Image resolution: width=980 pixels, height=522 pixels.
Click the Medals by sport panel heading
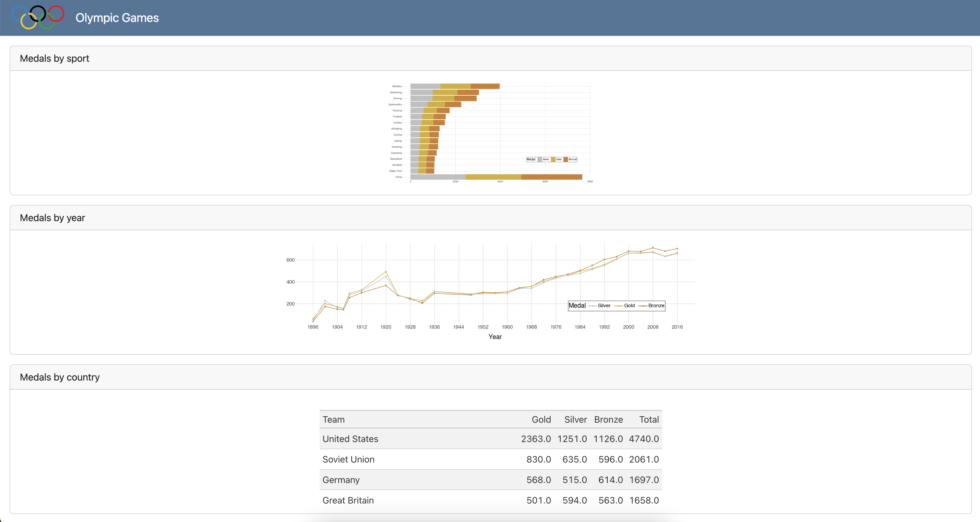(x=54, y=59)
